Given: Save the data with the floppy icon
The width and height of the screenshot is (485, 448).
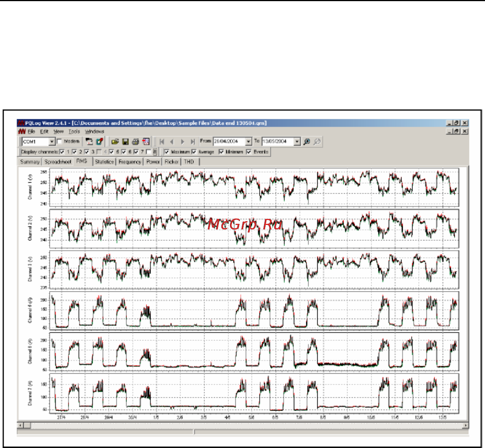Looking at the screenshot, I should [x=125, y=142].
